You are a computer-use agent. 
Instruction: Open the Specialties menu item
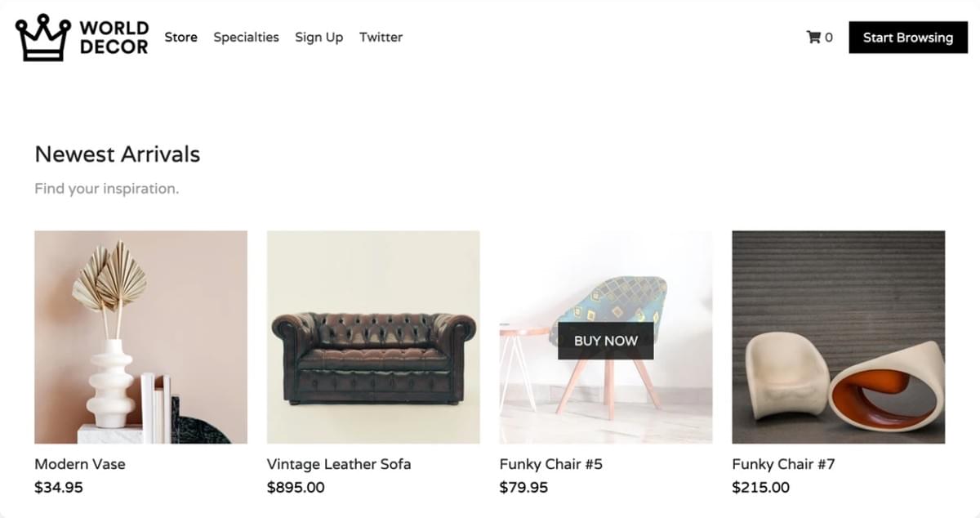[x=246, y=38]
